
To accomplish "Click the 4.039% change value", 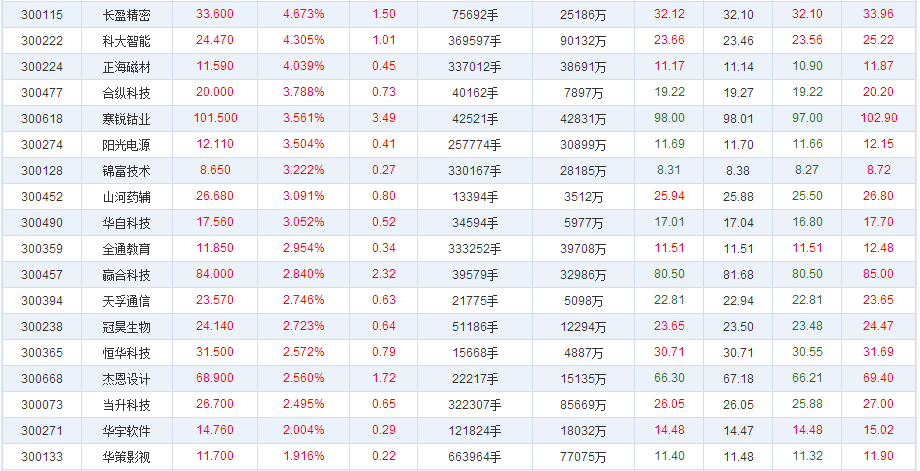I will [303, 66].
